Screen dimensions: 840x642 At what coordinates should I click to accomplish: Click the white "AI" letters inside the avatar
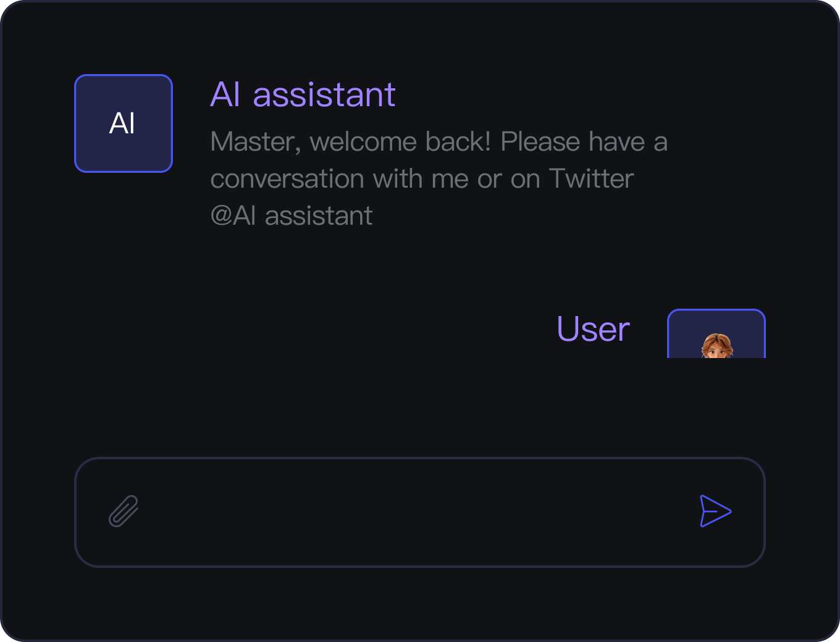tap(122, 123)
